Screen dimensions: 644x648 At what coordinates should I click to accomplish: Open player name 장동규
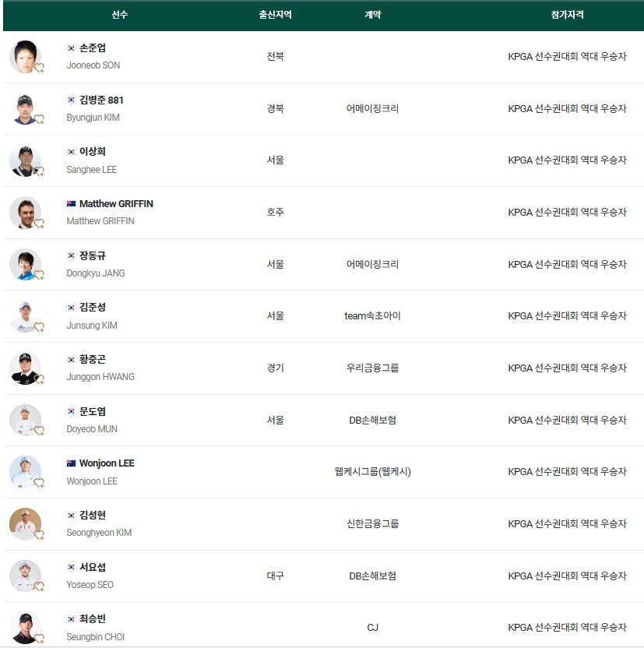(x=93, y=255)
